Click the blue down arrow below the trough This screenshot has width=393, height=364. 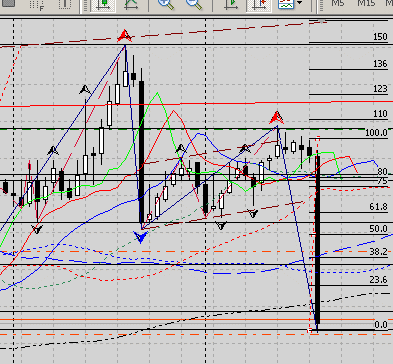click(x=141, y=237)
